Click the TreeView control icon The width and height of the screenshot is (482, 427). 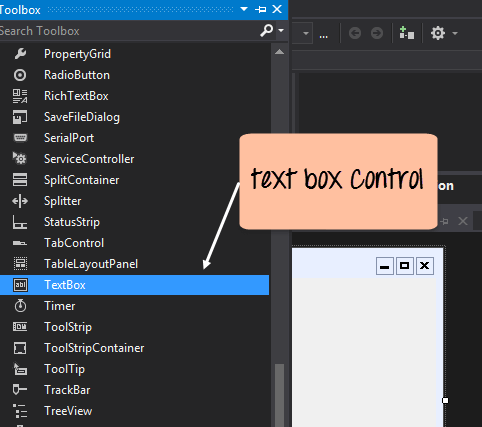click(x=20, y=411)
